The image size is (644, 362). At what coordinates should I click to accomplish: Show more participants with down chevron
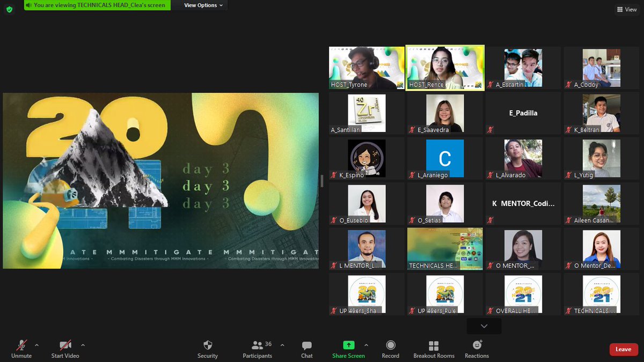pos(484,326)
